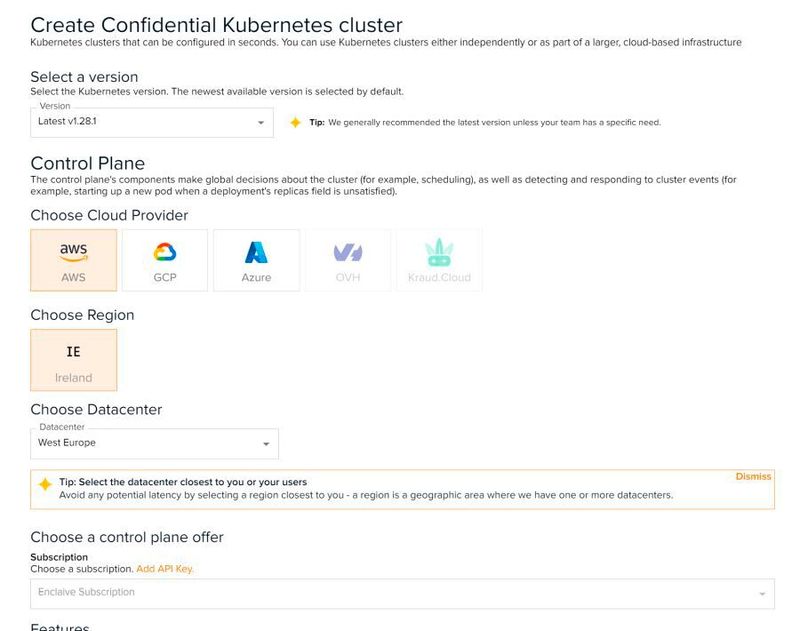Screen dimensions: 800x631
Task: Expand the Version dropdown arrow
Action: click(x=261, y=123)
